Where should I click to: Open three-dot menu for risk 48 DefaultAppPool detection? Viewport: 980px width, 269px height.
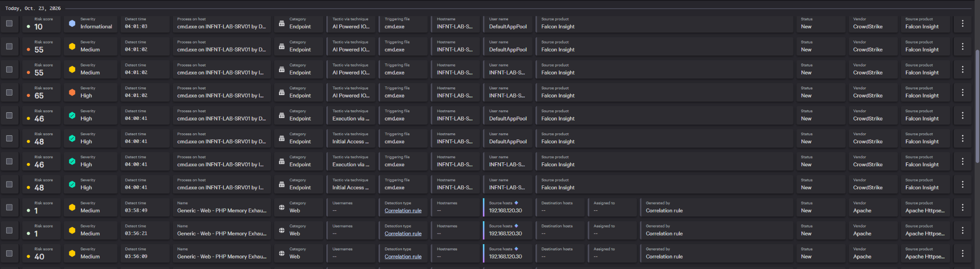click(962, 138)
